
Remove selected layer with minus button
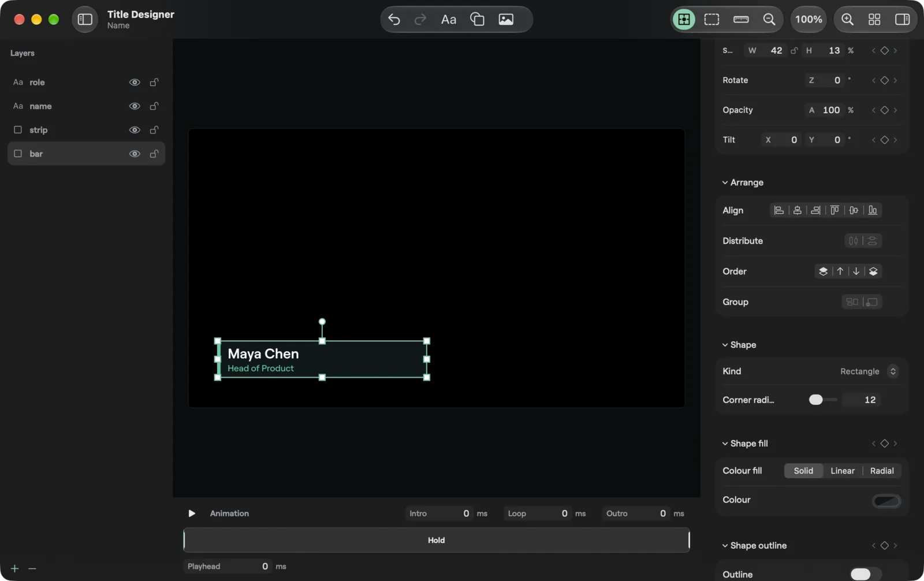[32, 569]
